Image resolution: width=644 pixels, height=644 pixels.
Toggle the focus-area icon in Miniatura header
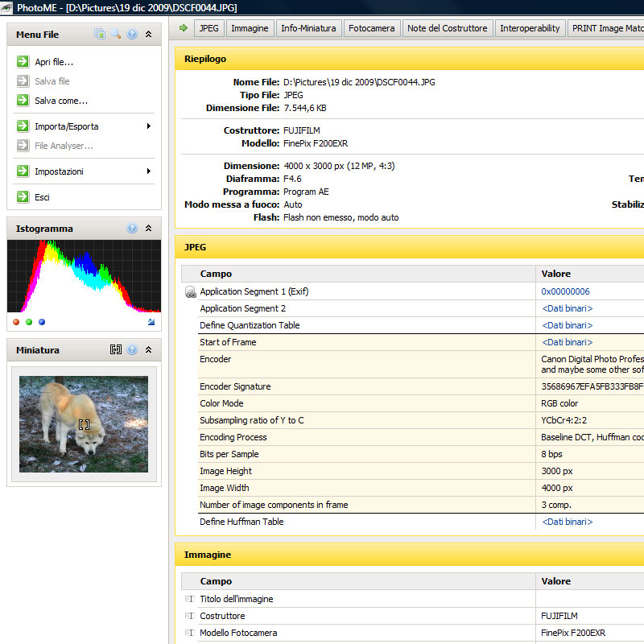116,349
